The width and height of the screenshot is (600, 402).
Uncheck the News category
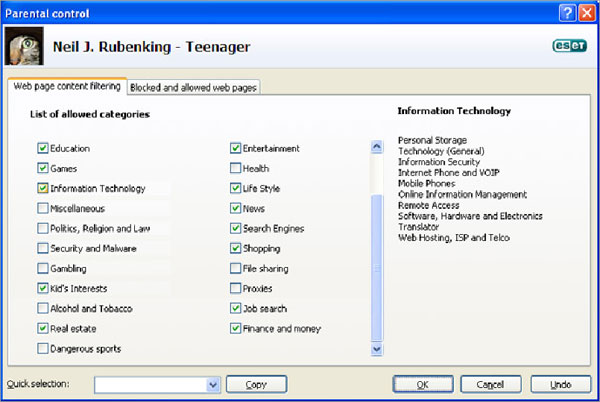tap(235, 208)
